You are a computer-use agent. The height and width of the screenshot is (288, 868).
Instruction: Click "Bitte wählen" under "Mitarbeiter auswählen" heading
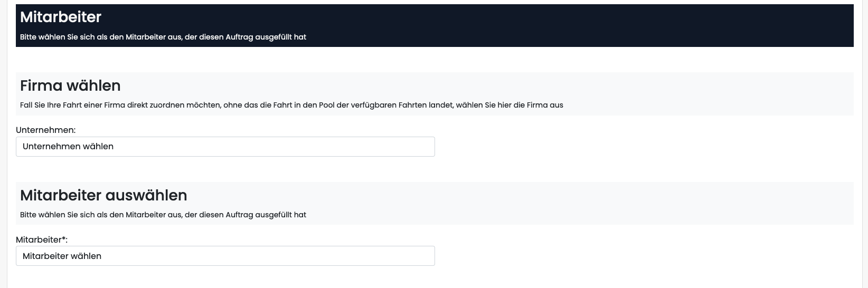coord(42,215)
